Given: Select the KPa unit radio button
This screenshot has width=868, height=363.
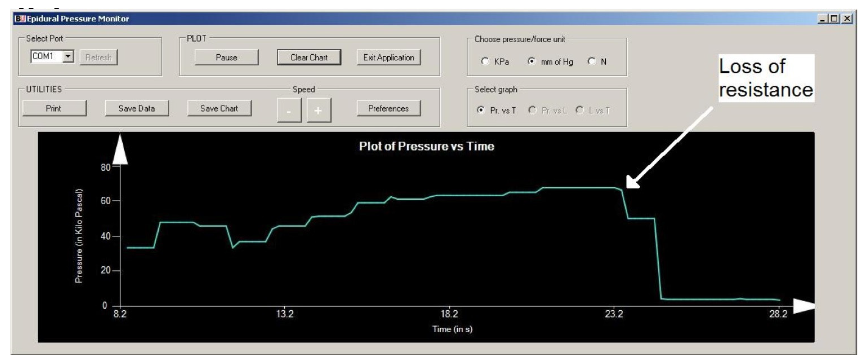Looking at the screenshot, I should click(485, 61).
